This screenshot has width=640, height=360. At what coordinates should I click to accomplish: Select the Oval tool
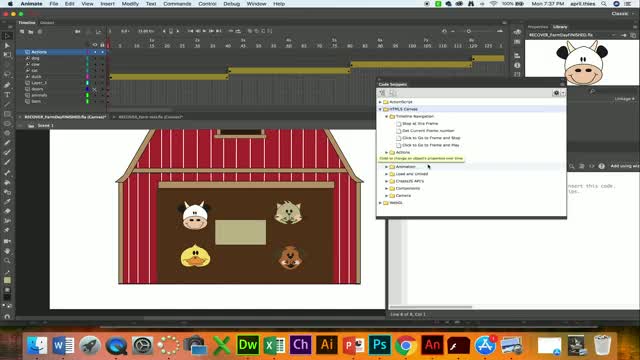7,124
